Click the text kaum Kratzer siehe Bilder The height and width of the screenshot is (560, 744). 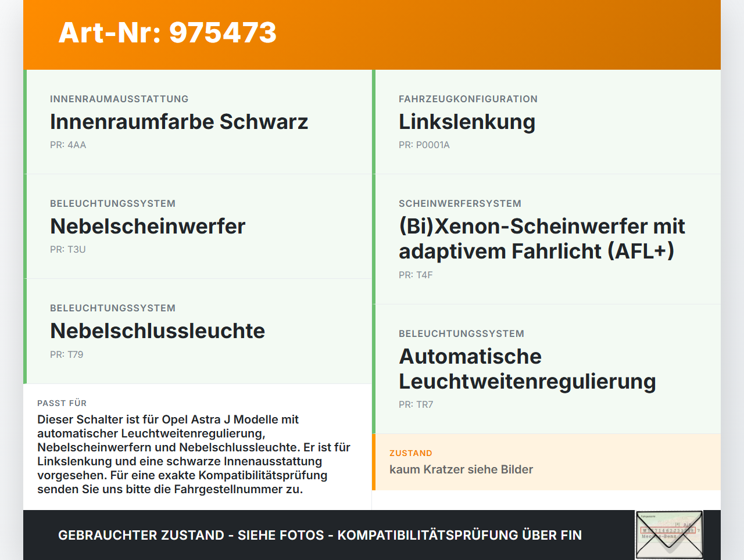click(x=461, y=469)
